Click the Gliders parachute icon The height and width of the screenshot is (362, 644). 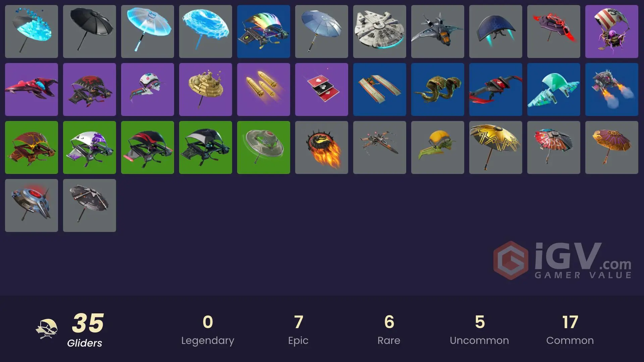(x=47, y=329)
